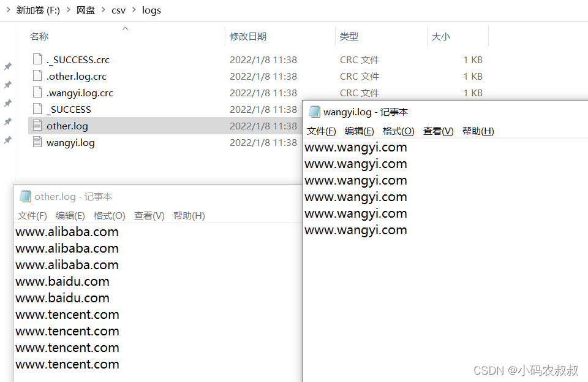Open 查看(V) menu in other.log Notepad
Viewport: 588px width, 382px height.
click(149, 216)
